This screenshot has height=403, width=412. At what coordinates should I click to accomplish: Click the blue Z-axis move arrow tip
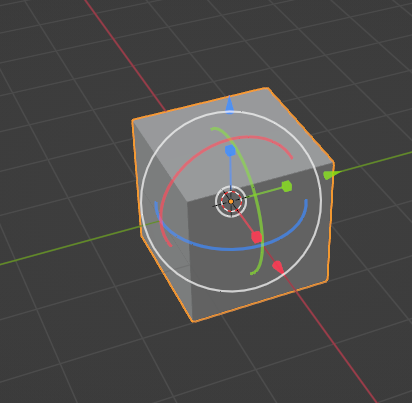(x=230, y=105)
